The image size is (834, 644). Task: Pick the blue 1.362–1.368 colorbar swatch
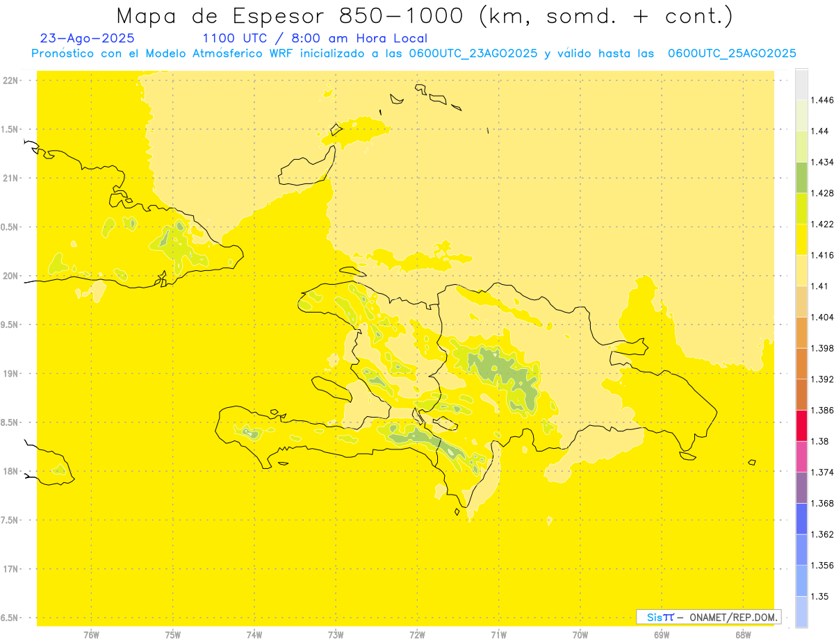[x=801, y=519]
